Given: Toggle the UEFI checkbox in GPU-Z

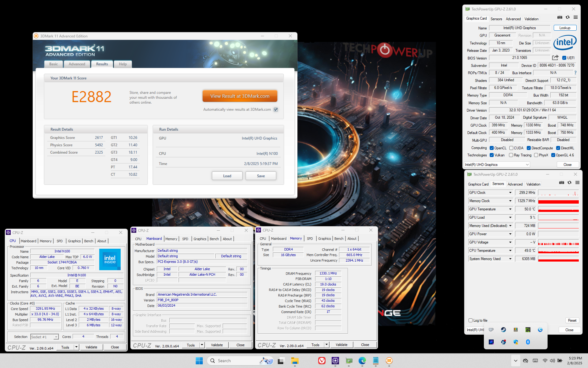Looking at the screenshot, I should point(564,58).
